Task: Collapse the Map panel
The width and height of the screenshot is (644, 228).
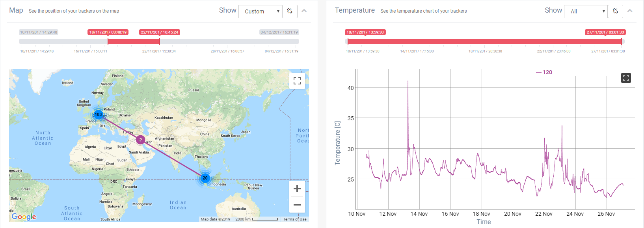Action: [x=304, y=11]
